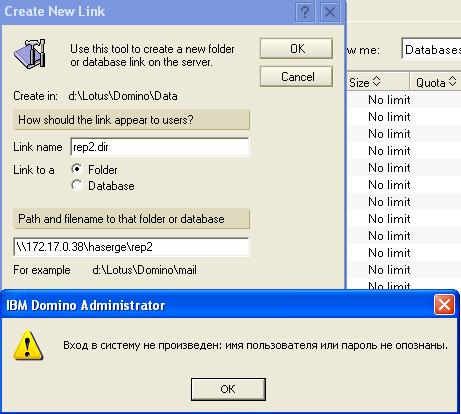Image resolution: width=461 pixels, height=414 pixels.
Task: Click the Russian login error message text
Action: tap(256, 345)
